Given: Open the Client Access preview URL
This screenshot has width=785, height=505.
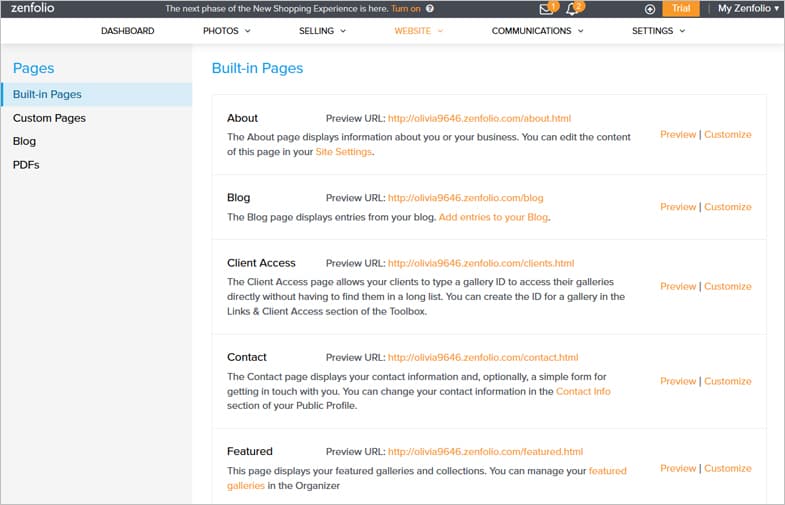Looking at the screenshot, I should (481, 263).
